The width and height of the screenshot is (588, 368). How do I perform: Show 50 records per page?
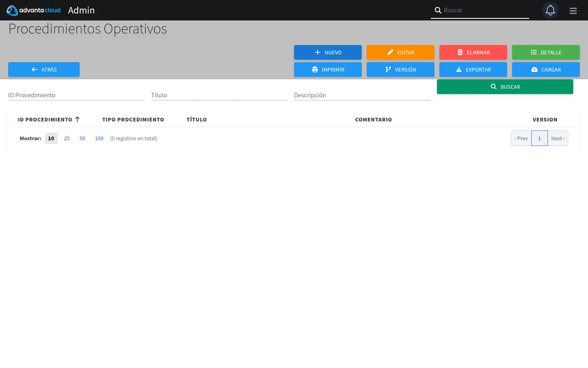82,138
